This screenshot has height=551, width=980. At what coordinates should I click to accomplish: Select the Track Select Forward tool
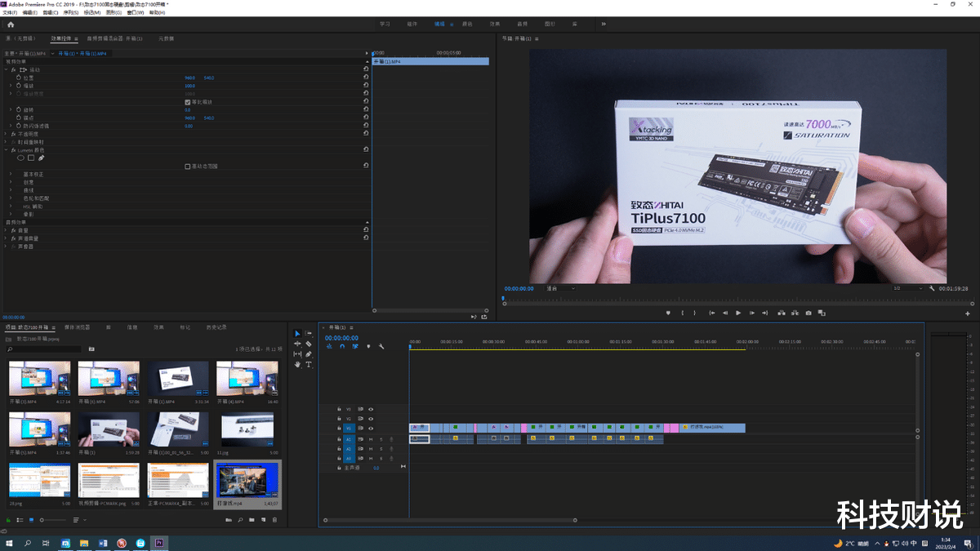[x=309, y=333]
